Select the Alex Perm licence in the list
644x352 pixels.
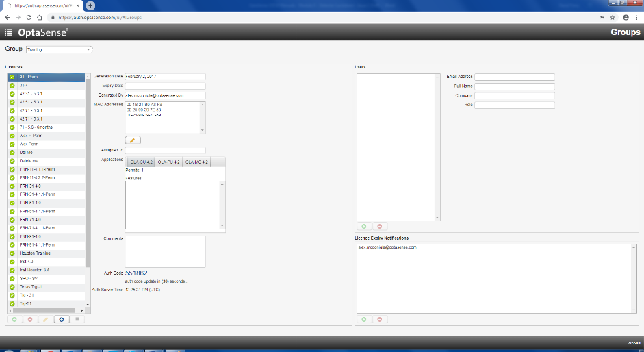pyautogui.click(x=29, y=144)
